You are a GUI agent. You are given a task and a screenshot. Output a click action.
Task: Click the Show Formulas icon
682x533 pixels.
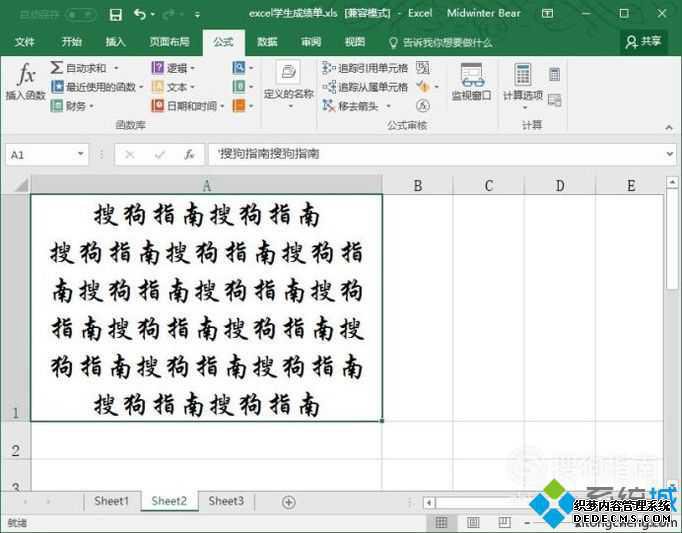pos(423,67)
